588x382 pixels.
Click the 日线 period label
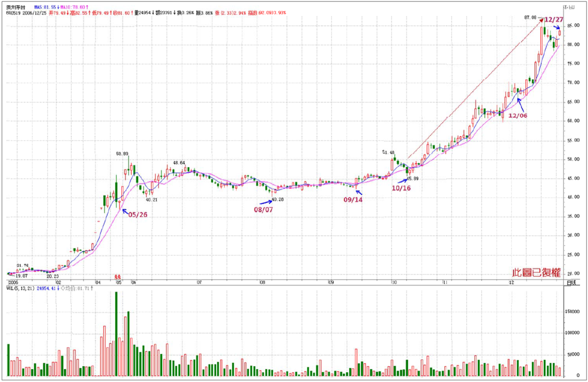pyautogui.click(x=571, y=282)
